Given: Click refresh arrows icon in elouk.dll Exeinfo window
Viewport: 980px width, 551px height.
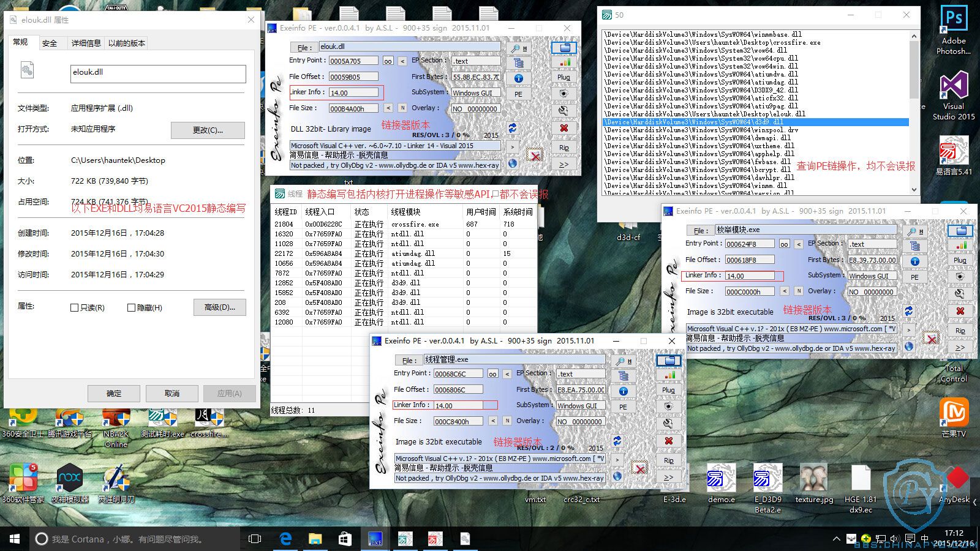Looking at the screenshot, I should pos(512,128).
